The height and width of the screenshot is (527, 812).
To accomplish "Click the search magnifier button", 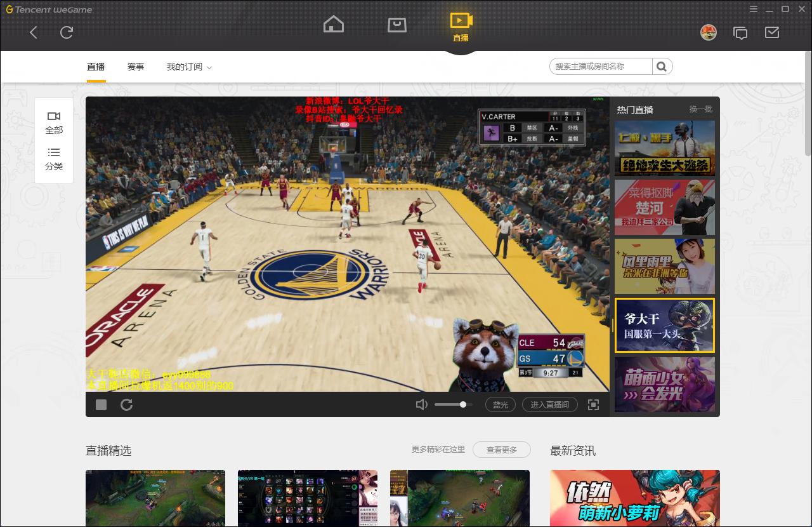I will (662, 66).
